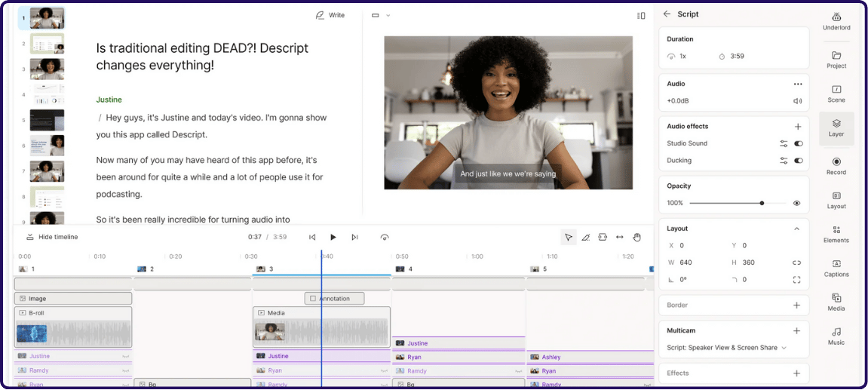This screenshot has width=868, height=390.
Task: Select scene 2 thumbnail
Action: (x=47, y=43)
